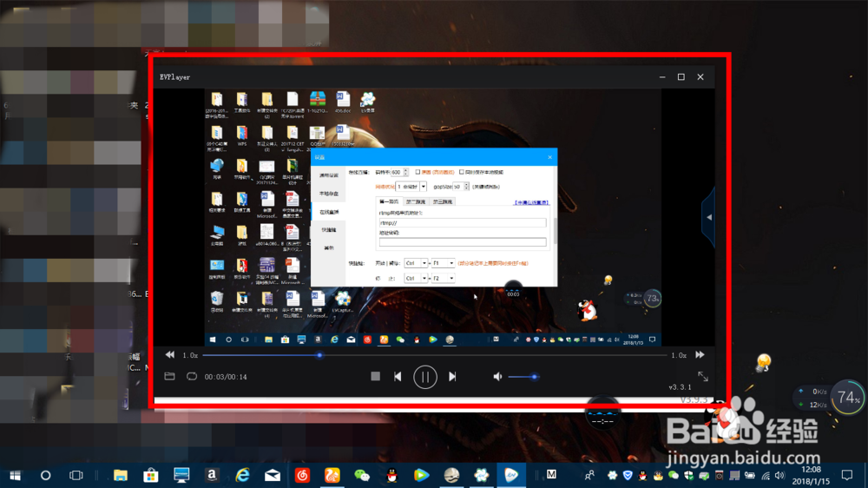Open the colorful play-button video app
Viewport: 868px width, 488px height.
coord(421,475)
